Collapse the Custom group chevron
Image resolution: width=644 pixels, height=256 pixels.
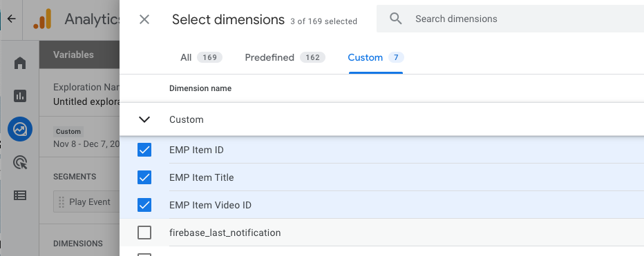tap(144, 119)
